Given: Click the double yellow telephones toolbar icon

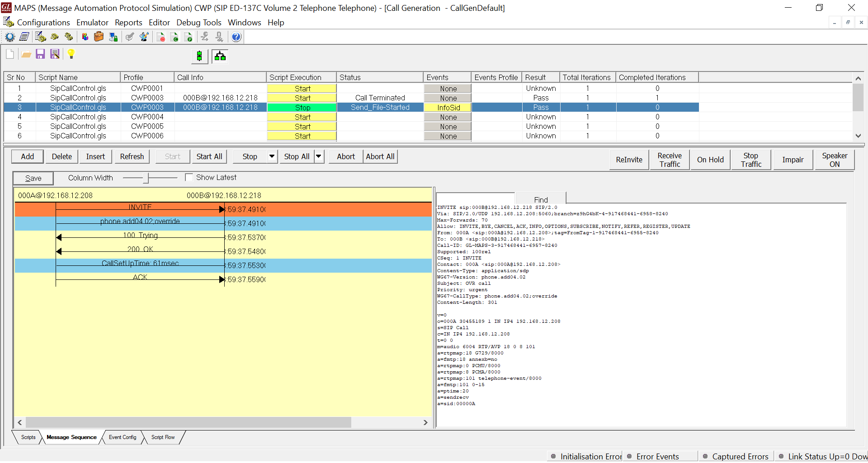Looking at the screenshot, I should (69, 37).
